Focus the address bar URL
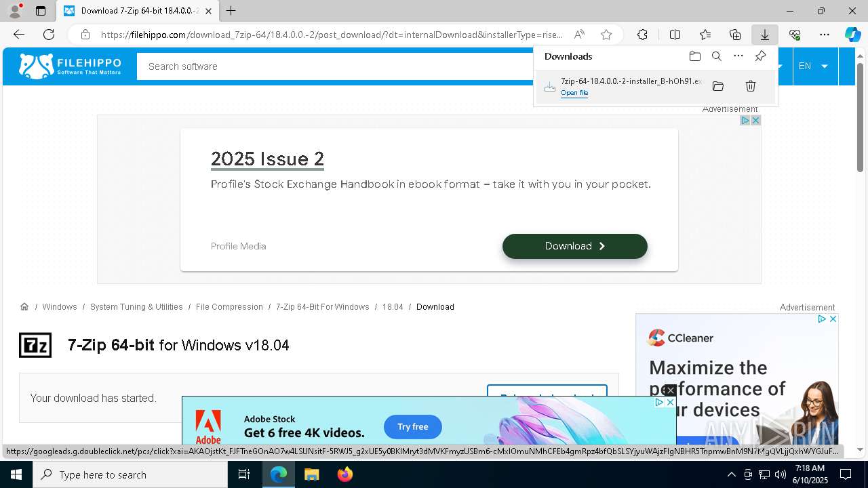 click(332, 35)
